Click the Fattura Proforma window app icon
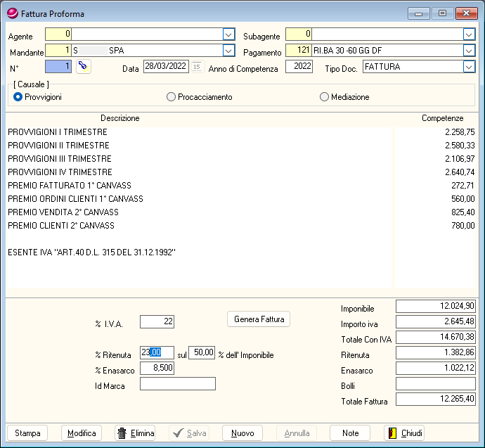The width and height of the screenshot is (485, 448). 12,13
